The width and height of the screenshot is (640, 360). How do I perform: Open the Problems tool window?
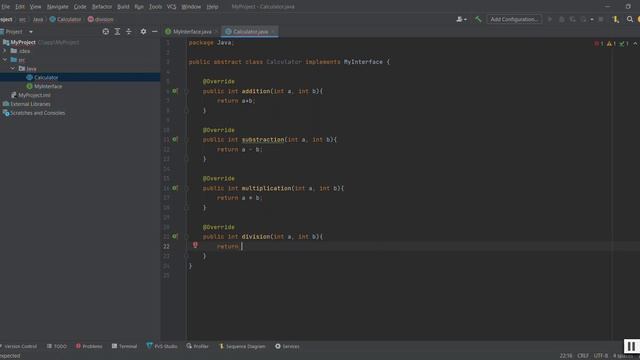89,346
